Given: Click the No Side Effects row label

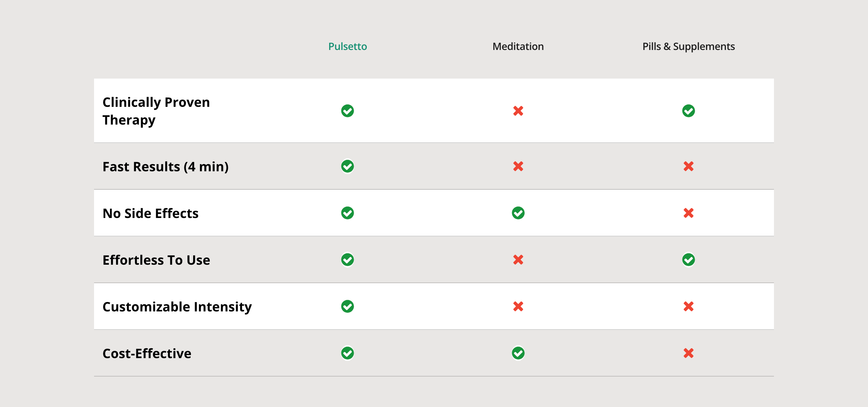Looking at the screenshot, I should click(150, 213).
